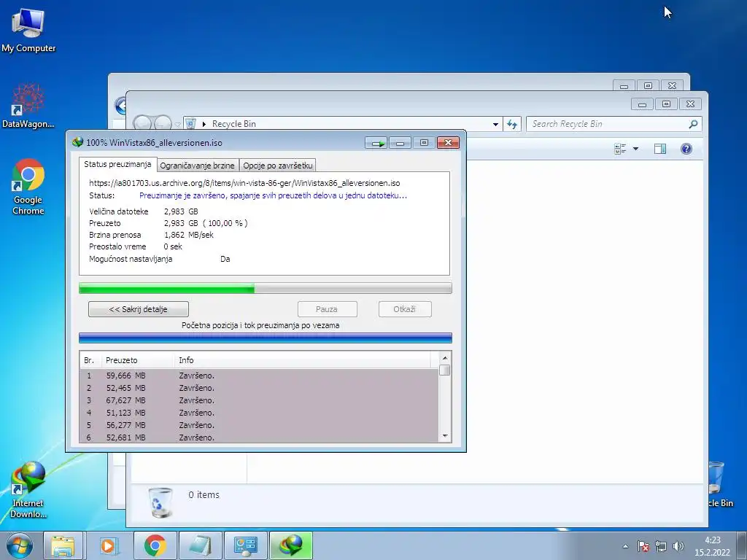This screenshot has width=747, height=560.
Task: Click the Preuzimanje je završeno status text
Action: tap(273, 195)
